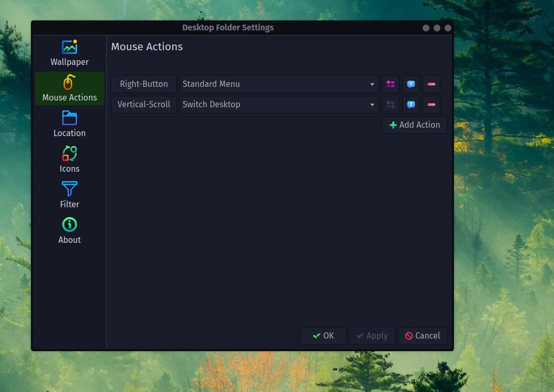554x392 pixels.
Task: Open the About page
Action: click(x=70, y=231)
